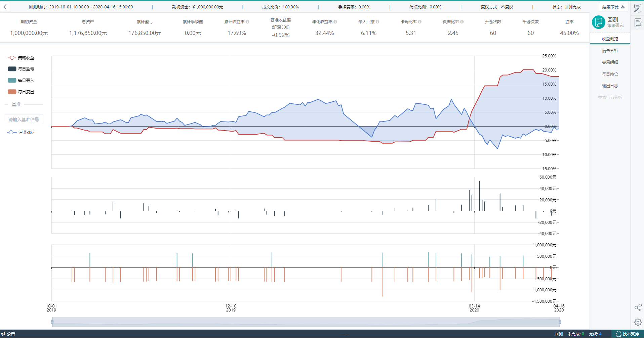
Task: Click the back arrow at top left
Action: tap(5, 7)
